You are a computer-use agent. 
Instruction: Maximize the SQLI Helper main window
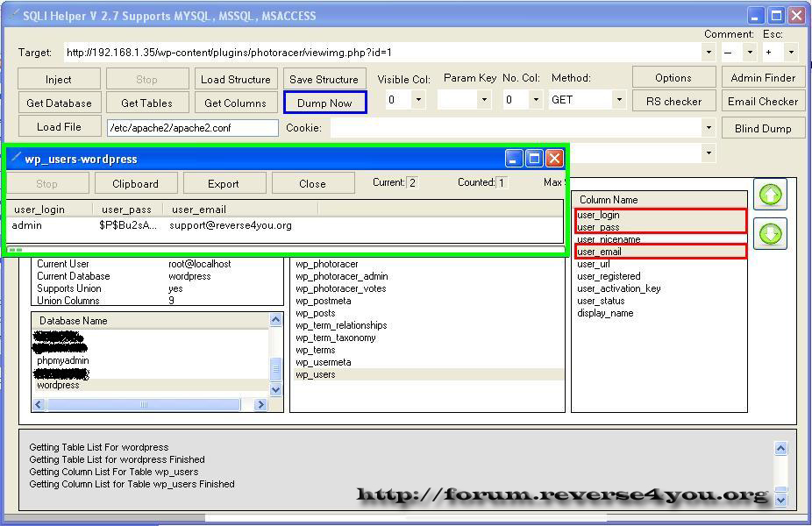(x=776, y=16)
